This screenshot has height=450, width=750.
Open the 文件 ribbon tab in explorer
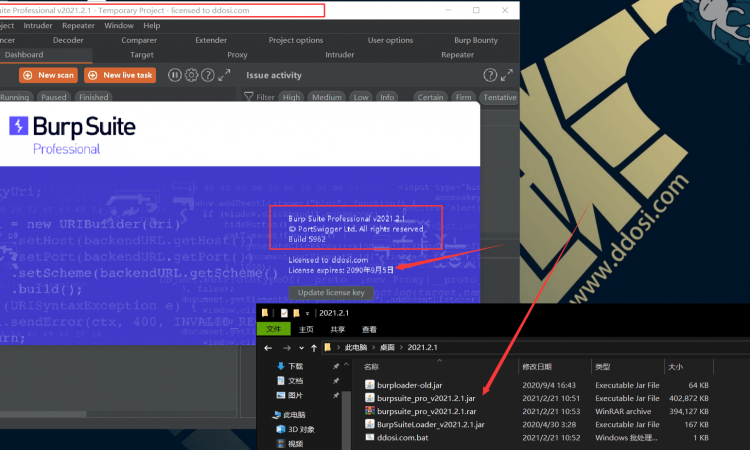pyautogui.click(x=274, y=329)
